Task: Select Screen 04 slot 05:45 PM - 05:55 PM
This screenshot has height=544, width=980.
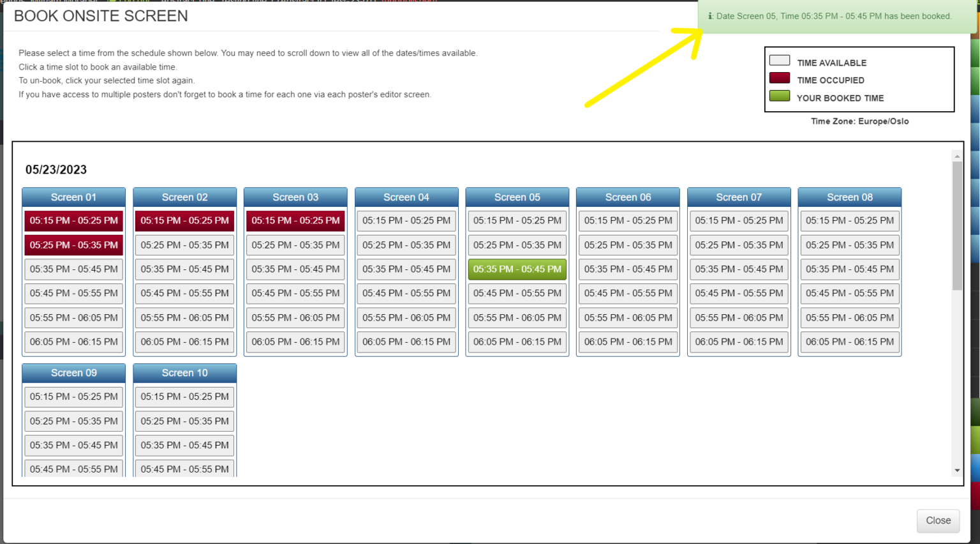Action: tap(406, 293)
